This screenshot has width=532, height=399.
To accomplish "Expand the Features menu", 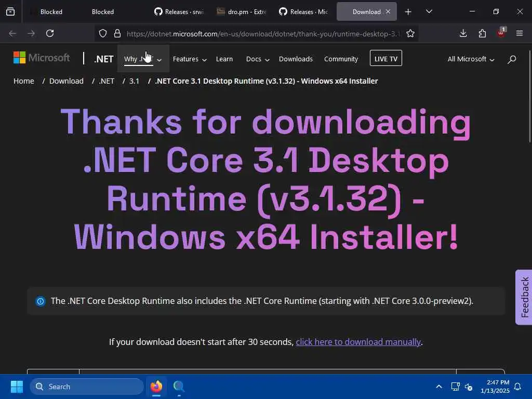I will pos(190,59).
